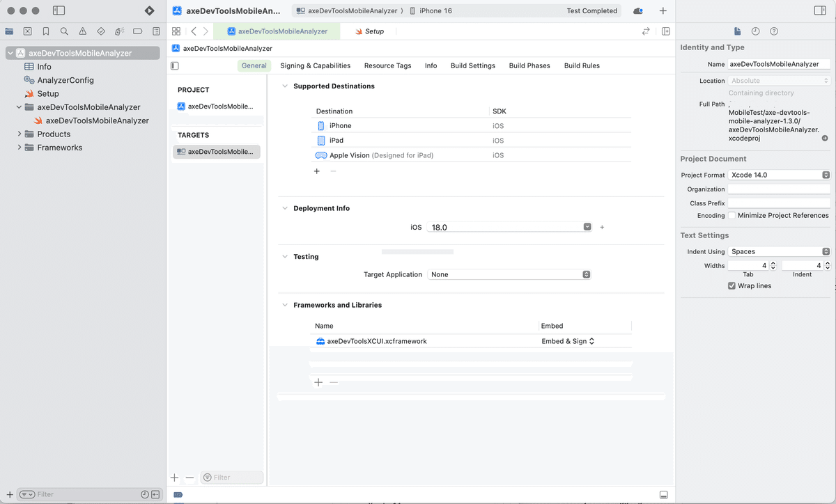The height and width of the screenshot is (504, 836).
Task: Hide the project and targets list
Action: (175, 65)
